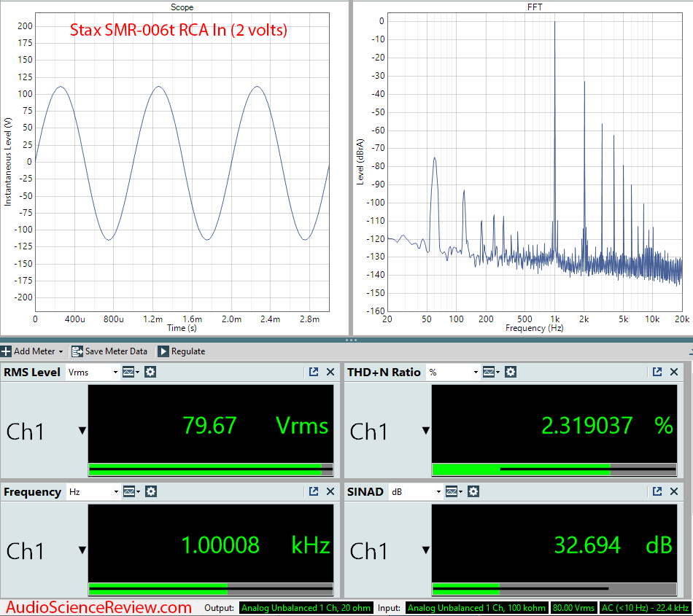Pop out the SINAD meter

pos(657,491)
